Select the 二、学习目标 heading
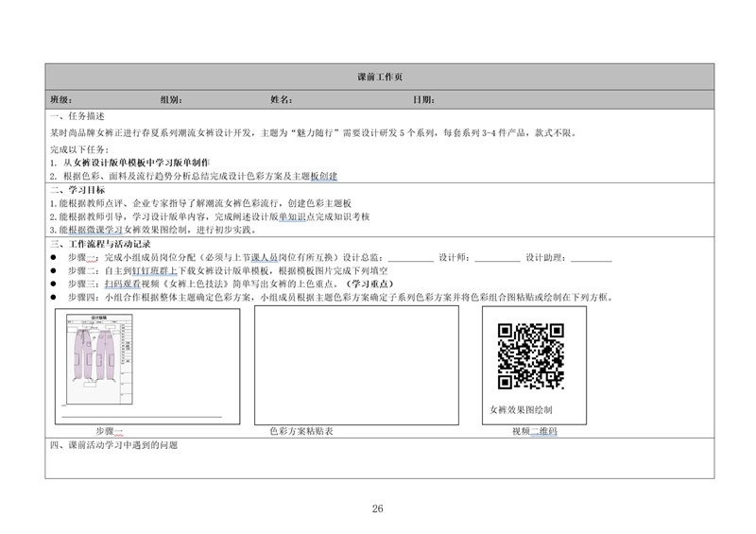Screen dimensions: 756x534 (77, 190)
